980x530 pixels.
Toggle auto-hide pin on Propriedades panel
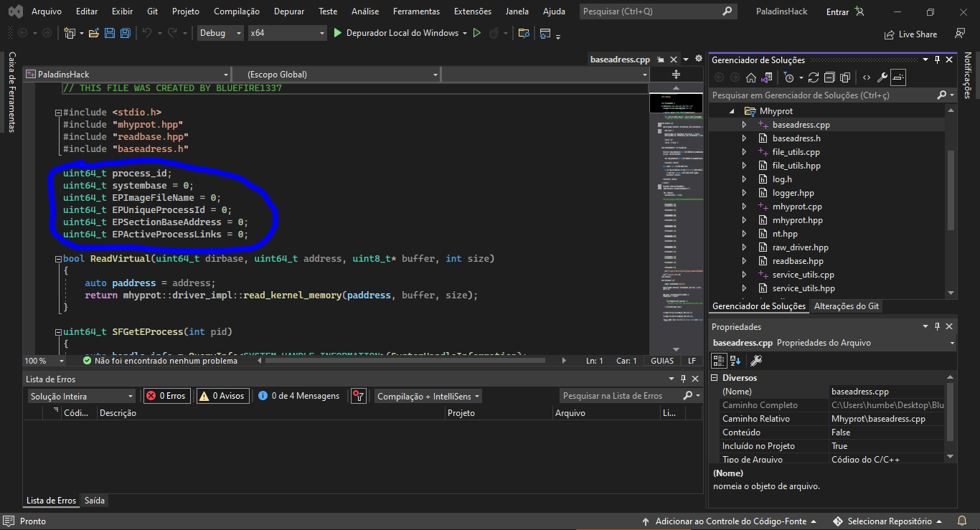(x=937, y=326)
